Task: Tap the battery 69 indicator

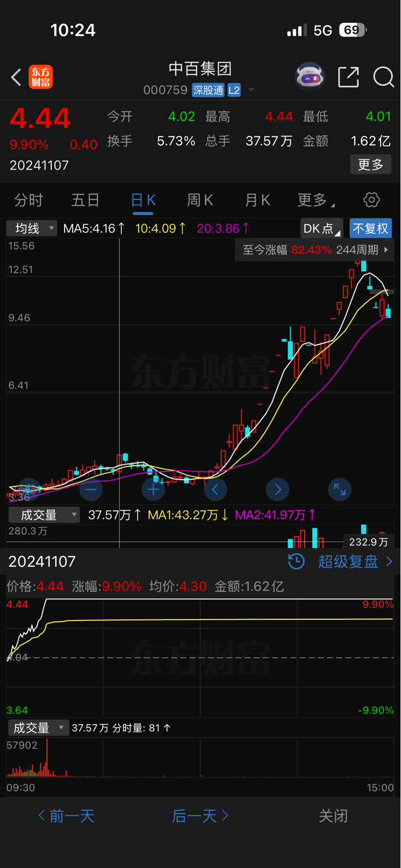Action: 353,30
